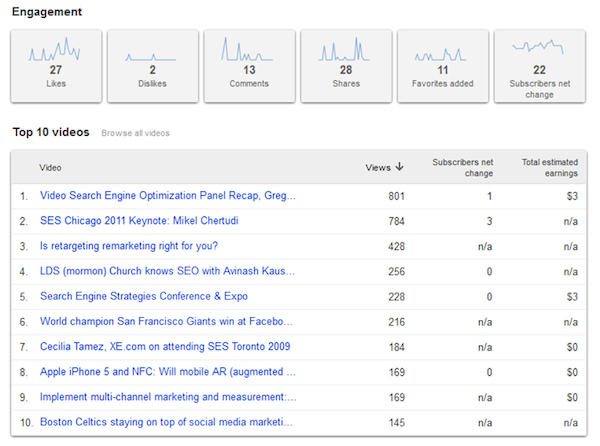Click the Favorites added sparkline chart

coord(440,54)
